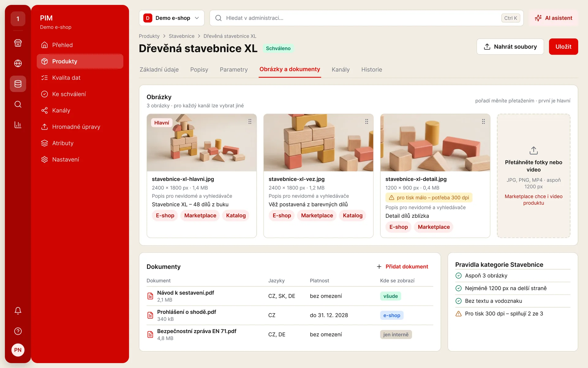Click the upload icon in the drop zone
Screen dimensions: 588x368
tap(533, 151)
